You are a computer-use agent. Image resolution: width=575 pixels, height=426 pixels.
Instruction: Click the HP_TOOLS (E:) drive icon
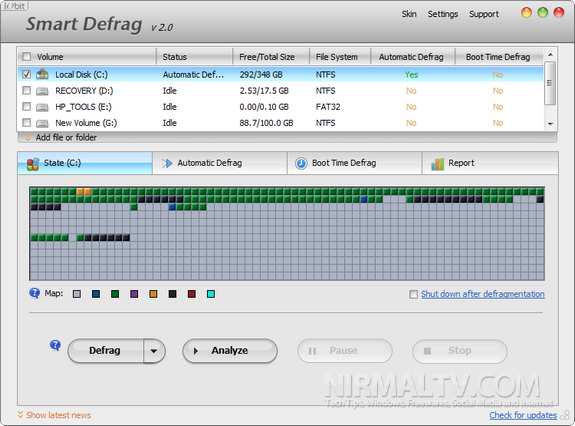click(42, 107)
